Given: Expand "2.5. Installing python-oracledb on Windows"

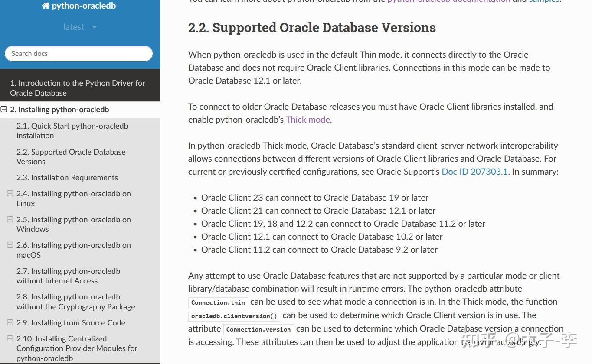Looking at the screenshot, I should (10, 219).
